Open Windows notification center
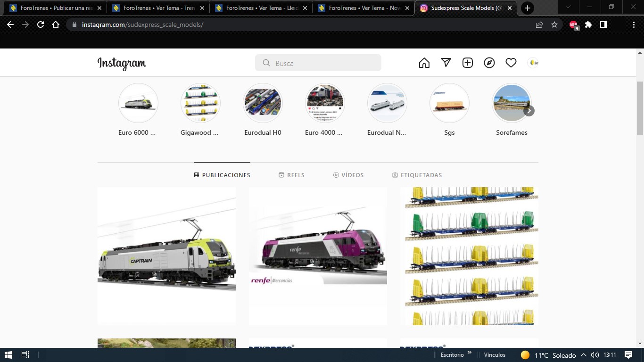Screen dimensions: 644x362 (628, 355)
